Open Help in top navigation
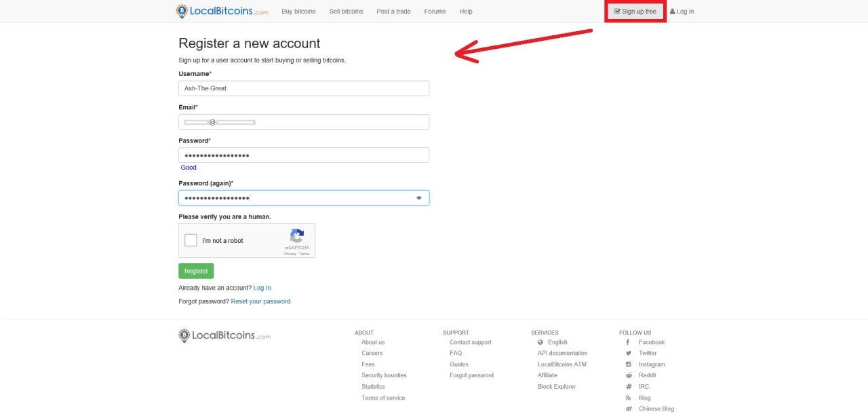Screen dimensions: 868x418 click(466, 12)
